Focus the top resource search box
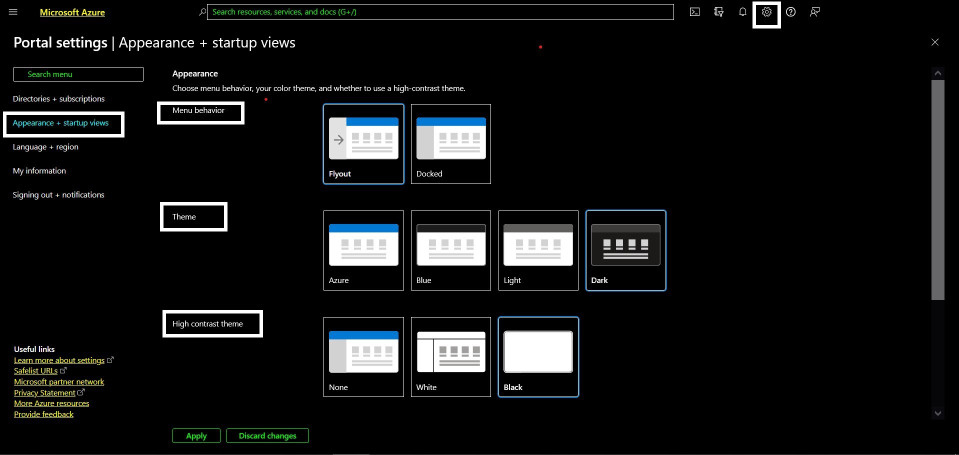 (440, 12)
